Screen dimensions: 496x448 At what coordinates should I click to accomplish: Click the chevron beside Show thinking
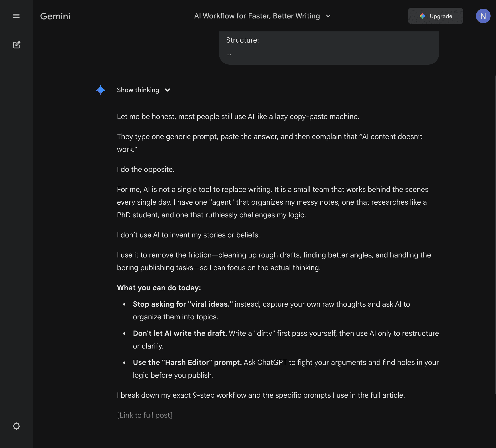pyautogui.click(x=167, y=90)
